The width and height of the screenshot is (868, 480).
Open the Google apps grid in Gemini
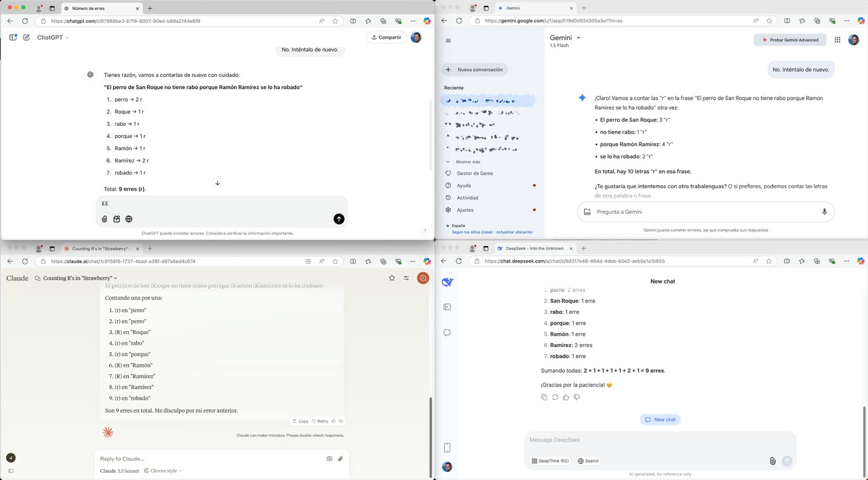coord(837,39)
